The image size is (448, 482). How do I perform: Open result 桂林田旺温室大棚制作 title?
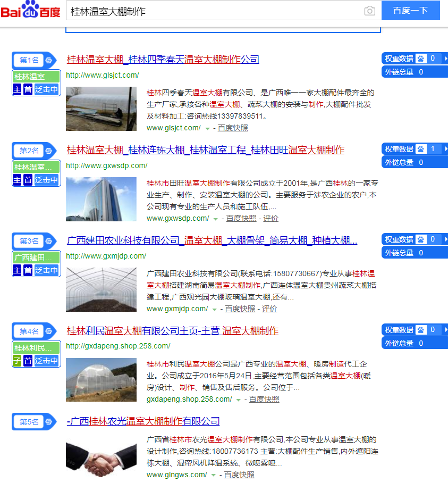[206, 149]
